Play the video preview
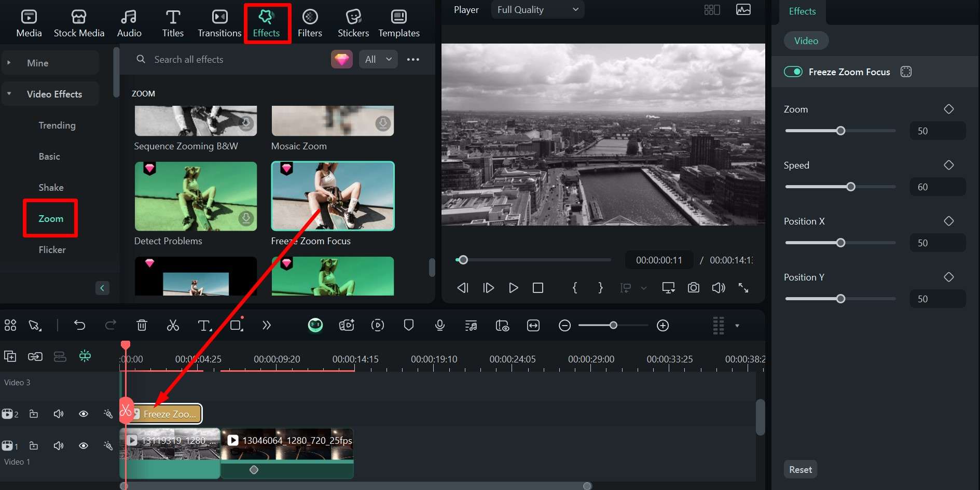This screenshot has height=490, width=980. click(x=514, y=288)
